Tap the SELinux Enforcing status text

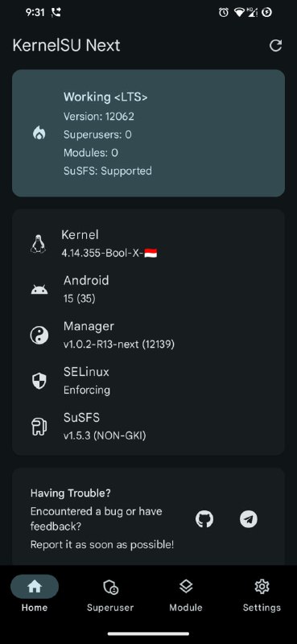tap(87, 390)
